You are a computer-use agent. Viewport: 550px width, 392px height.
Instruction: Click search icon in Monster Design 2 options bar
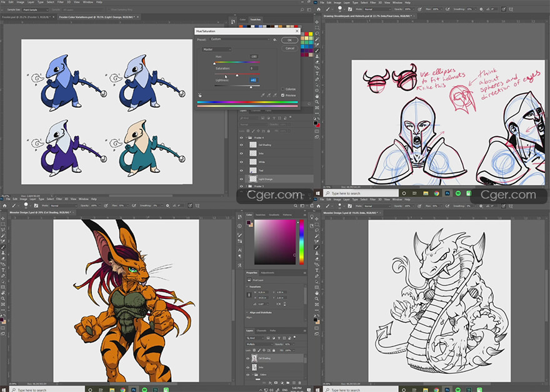pos(296,205)
